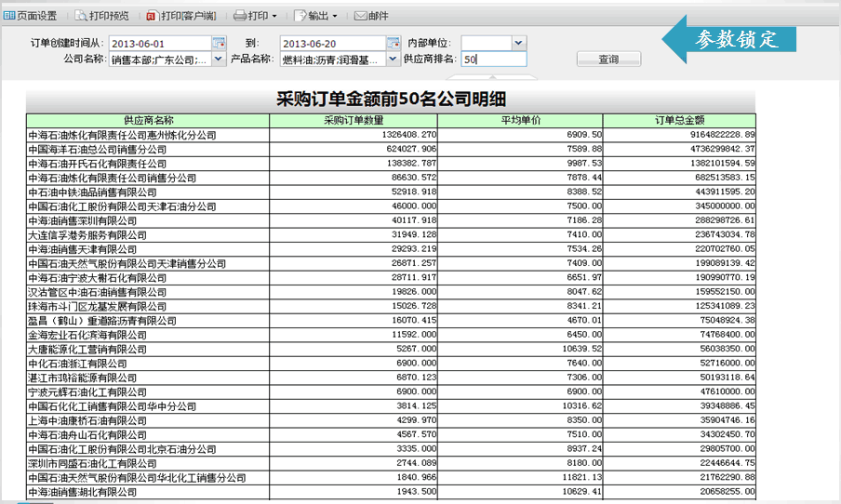Screen dimensions: 841x504
Task: Click the order total amount header
Action: coord(679,121)
